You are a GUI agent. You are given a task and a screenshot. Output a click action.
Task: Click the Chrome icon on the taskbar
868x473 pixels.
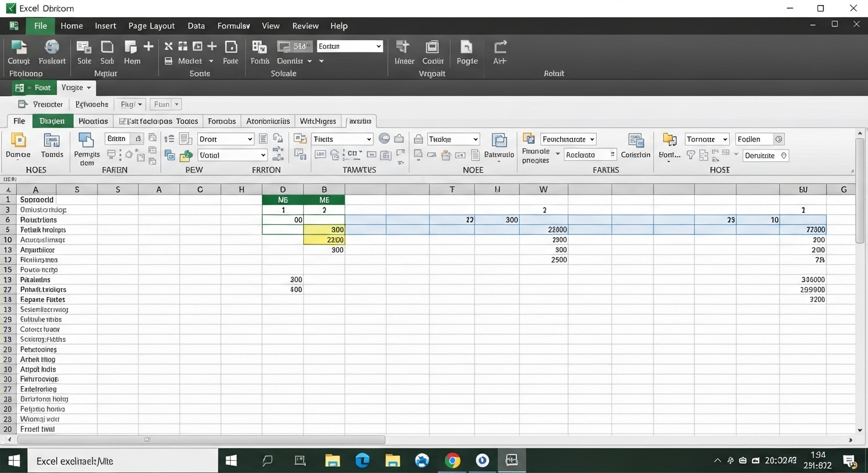(452, 460)
